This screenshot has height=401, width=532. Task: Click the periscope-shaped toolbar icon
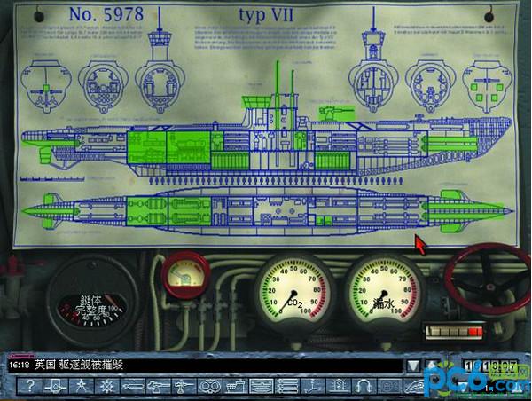313,387
